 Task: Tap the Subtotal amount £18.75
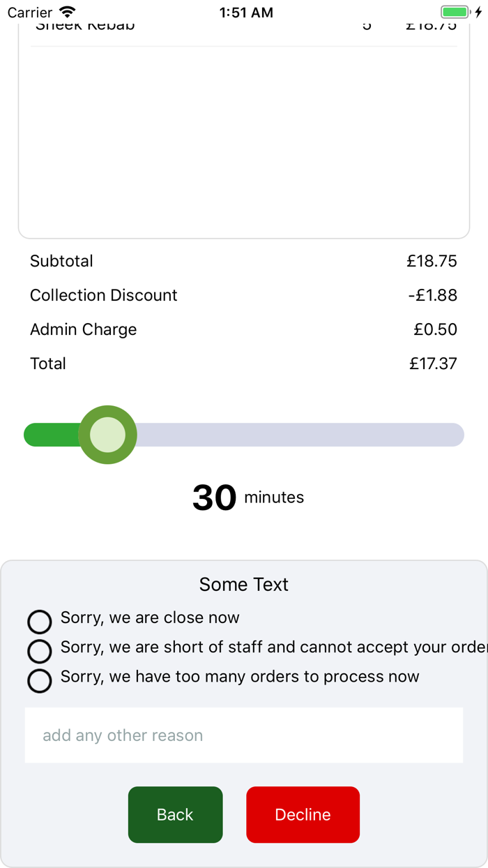(x=432, y=261)
